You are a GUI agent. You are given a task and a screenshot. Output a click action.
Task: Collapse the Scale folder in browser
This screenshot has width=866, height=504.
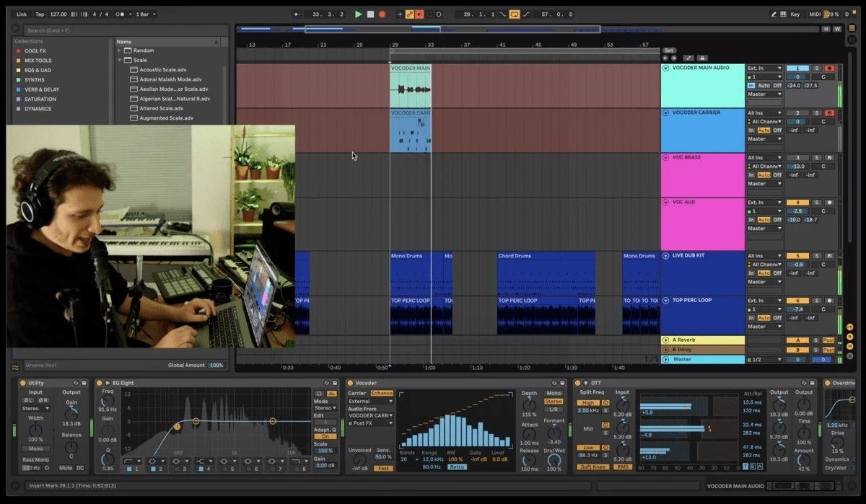[x=120, y=60]
